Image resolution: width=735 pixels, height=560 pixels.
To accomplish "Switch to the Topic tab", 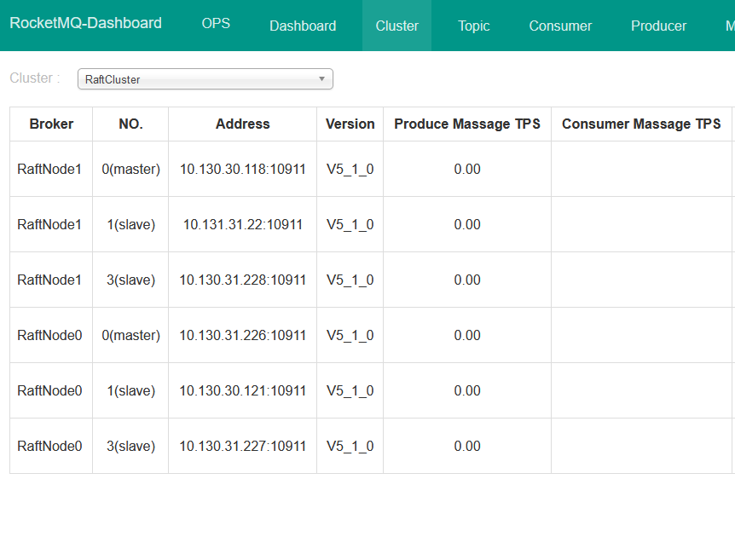I will click(474, 26).
